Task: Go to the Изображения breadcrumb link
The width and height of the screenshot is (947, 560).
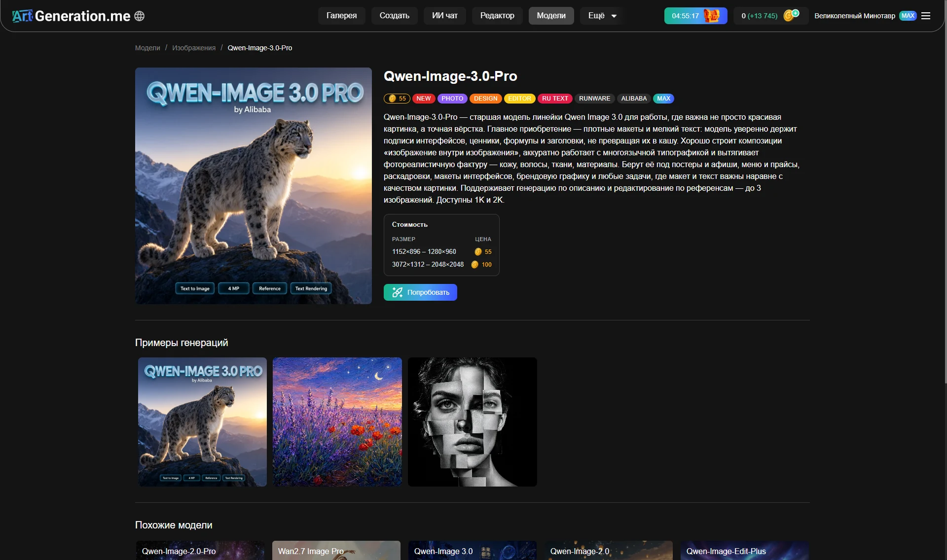Action: pos(194,48)
